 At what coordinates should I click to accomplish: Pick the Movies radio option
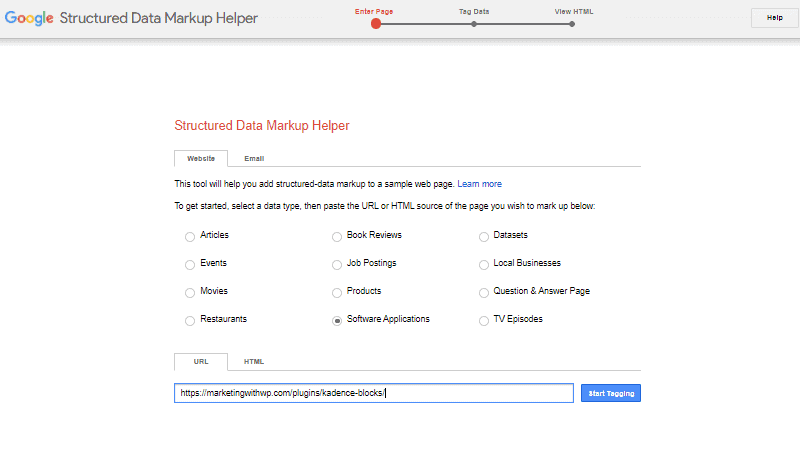[x=190, y=293]
